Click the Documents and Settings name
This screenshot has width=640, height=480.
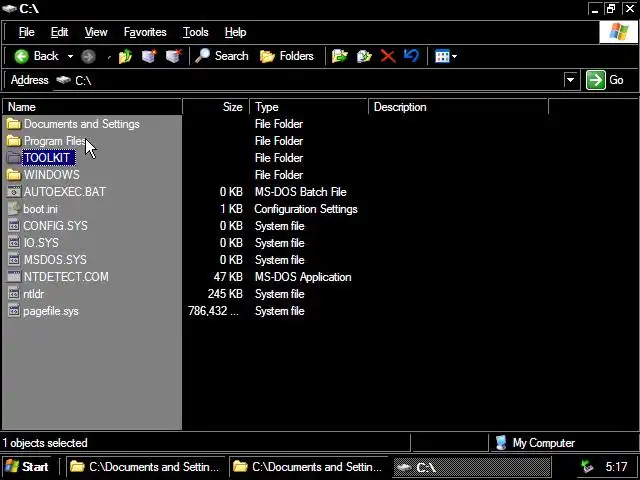(82, 124)
